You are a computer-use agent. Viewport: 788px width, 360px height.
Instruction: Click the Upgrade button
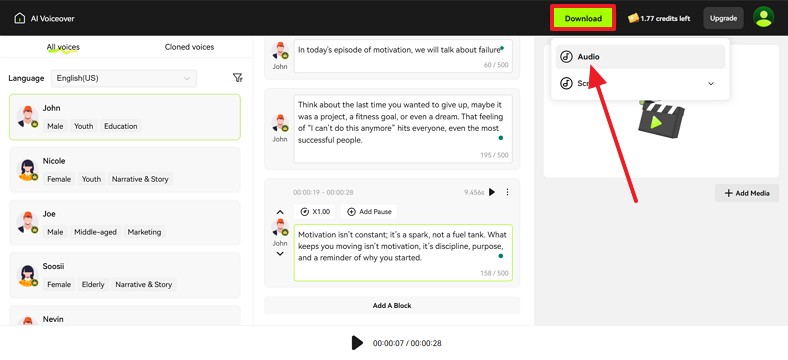click(723, 19)
